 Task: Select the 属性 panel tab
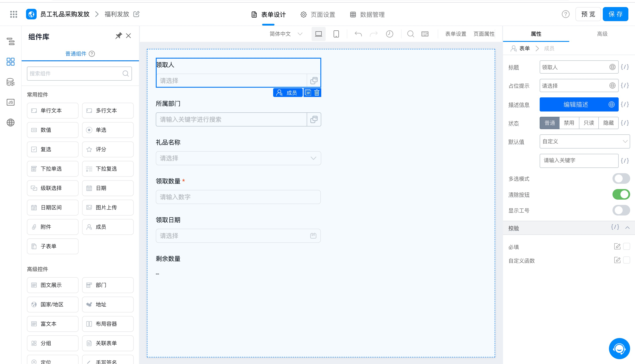536,34
